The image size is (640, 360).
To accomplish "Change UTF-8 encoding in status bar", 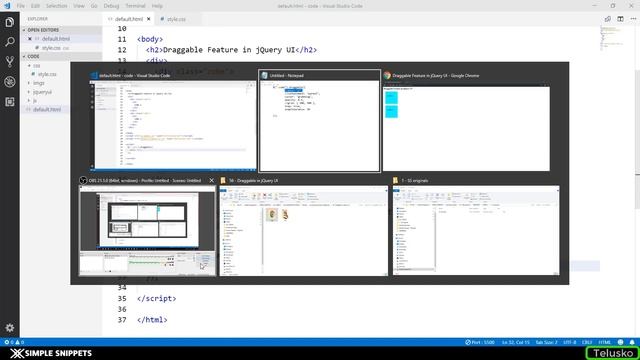I will point(569,342).
